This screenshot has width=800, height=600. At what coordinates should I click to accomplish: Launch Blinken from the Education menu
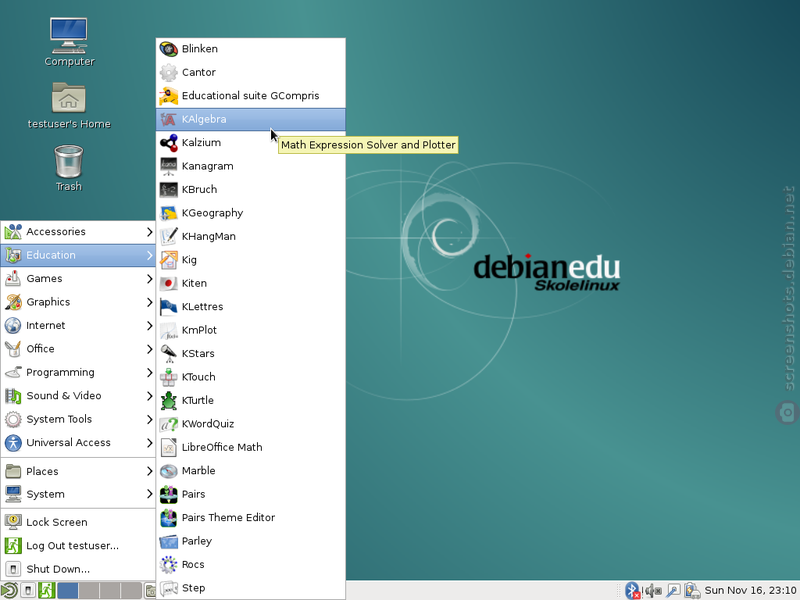tap(251, 49)
